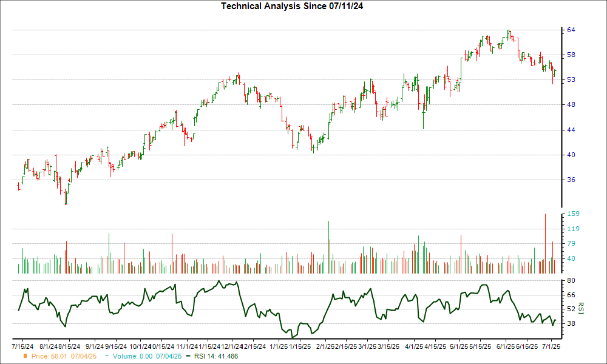Click the 159 volume axis label
The height and width of the screenshot is (364, 607).
[x=573, y=214]
